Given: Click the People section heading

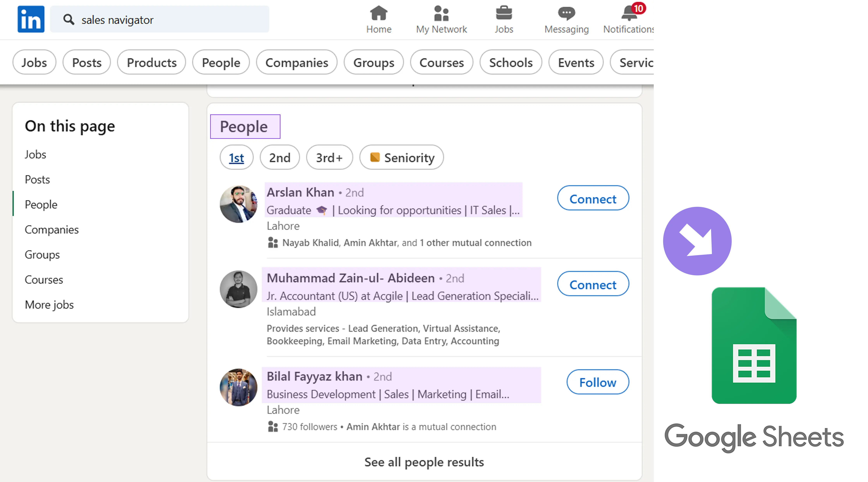Looking at the screenshot, I should click(x=244, y=126).
